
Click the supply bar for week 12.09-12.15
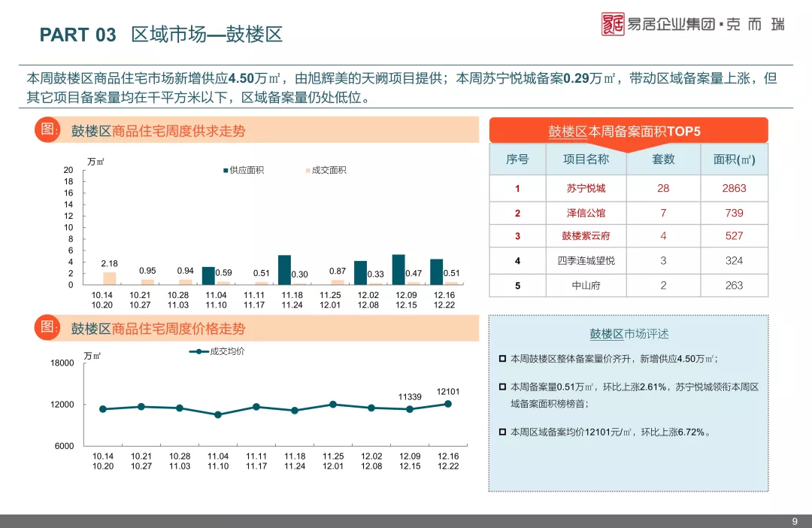coord(398,269)
